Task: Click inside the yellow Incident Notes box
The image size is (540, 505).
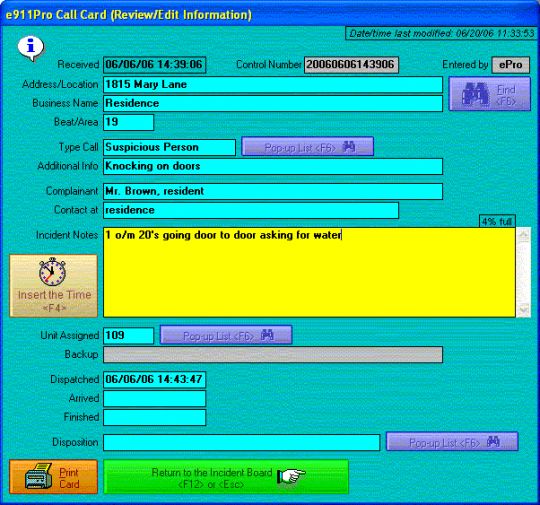Action: pos(309,272)
